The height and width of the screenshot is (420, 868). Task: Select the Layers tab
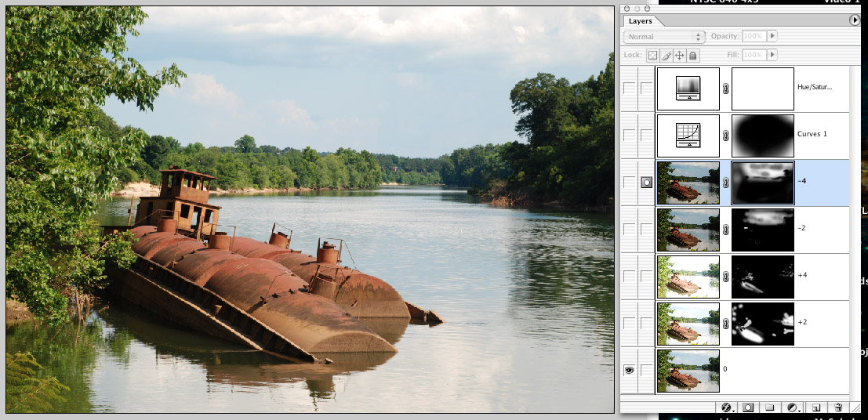(x=641, y=21)
